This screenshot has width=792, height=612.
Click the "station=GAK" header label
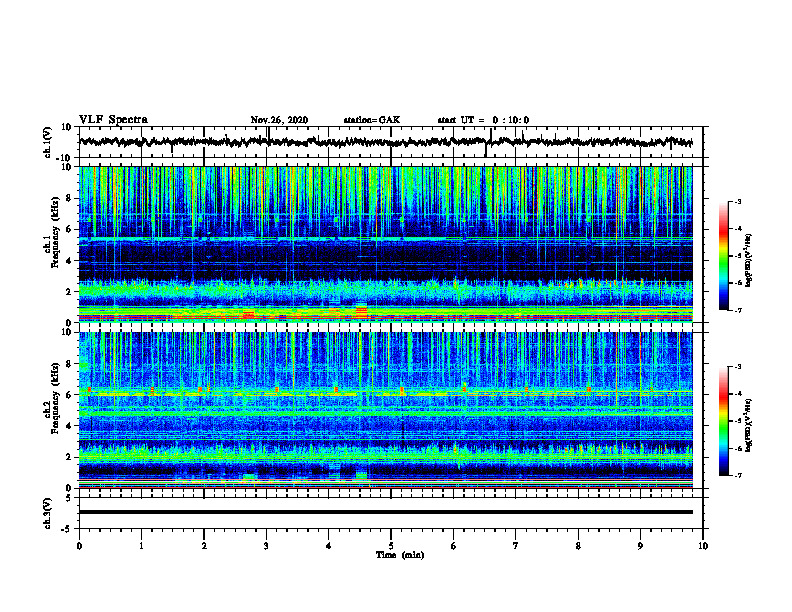pos(372,120)
